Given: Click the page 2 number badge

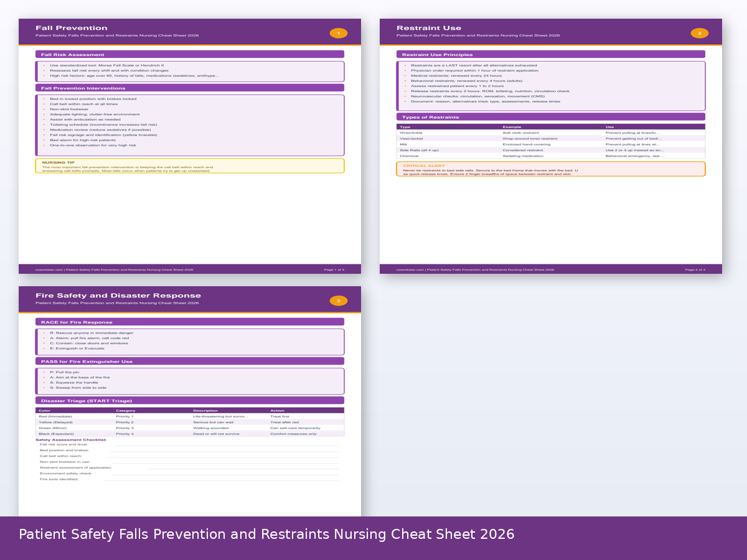Looking at the screenshot, I should 700,33.
